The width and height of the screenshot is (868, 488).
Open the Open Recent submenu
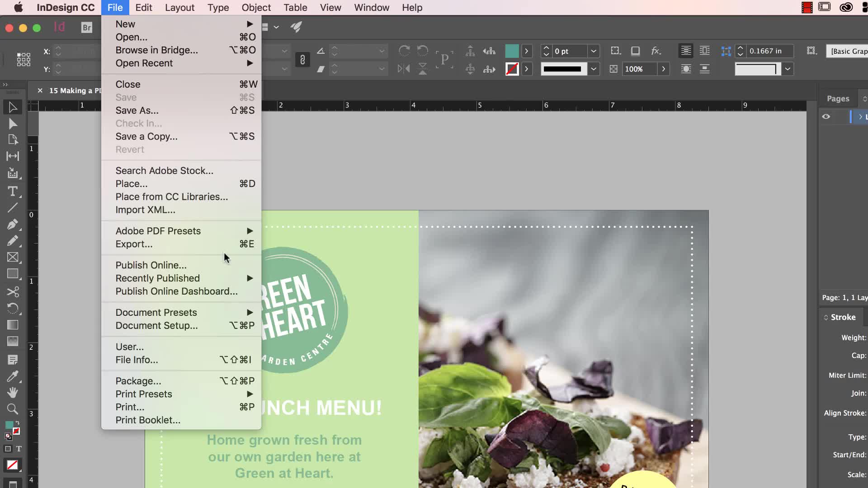point(181,63)
